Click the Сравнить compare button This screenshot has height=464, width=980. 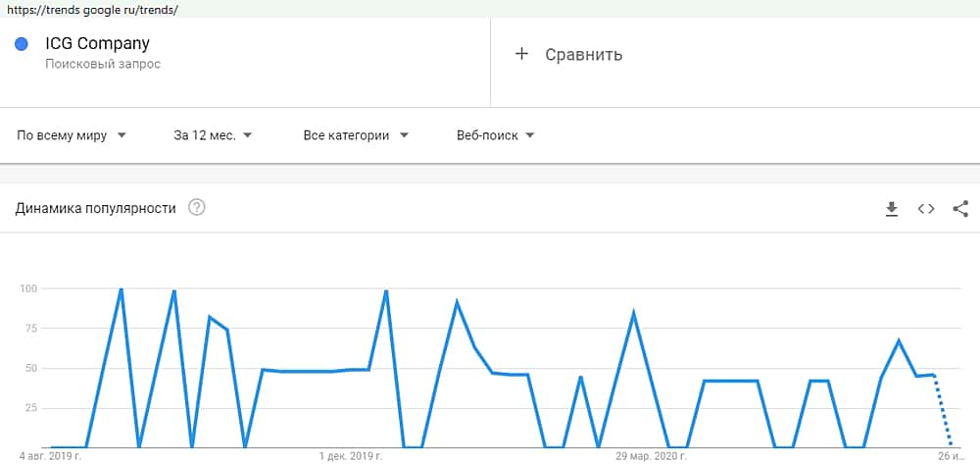coord(583,54)
